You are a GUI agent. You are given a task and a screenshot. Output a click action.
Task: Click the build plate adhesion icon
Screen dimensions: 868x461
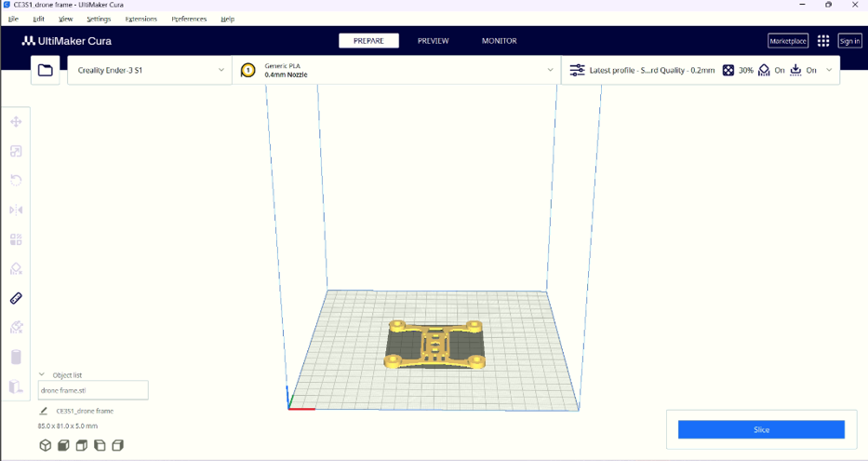tap(795, 71)
